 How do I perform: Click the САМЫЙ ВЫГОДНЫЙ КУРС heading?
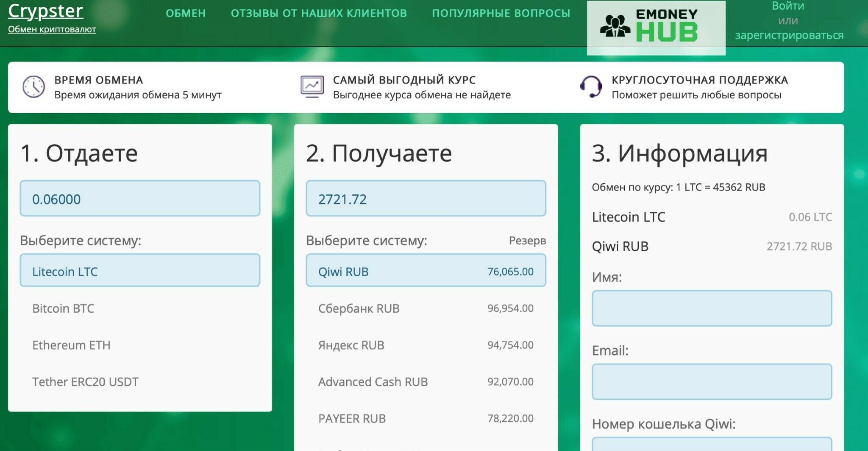pyautogui.click(x=404, y=80)
